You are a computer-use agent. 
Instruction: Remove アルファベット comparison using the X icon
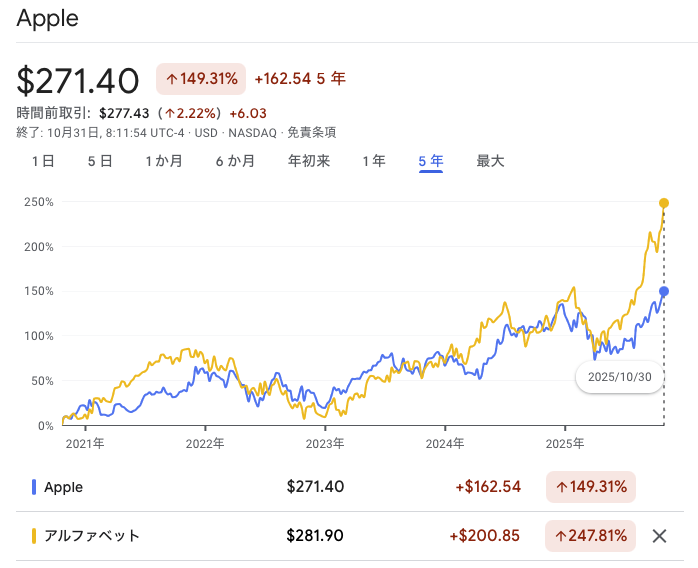(659, 536)
